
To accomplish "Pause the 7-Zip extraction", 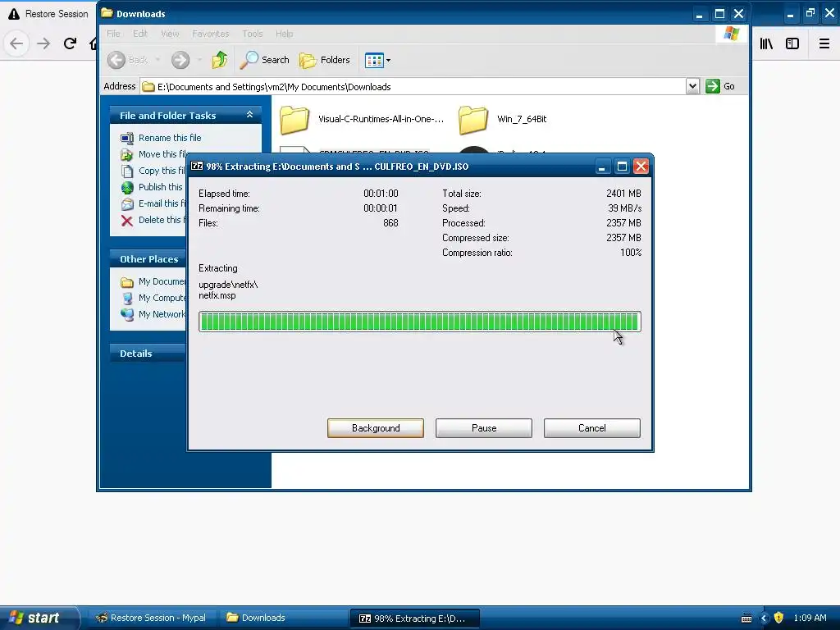I will (x=484, y=428).
